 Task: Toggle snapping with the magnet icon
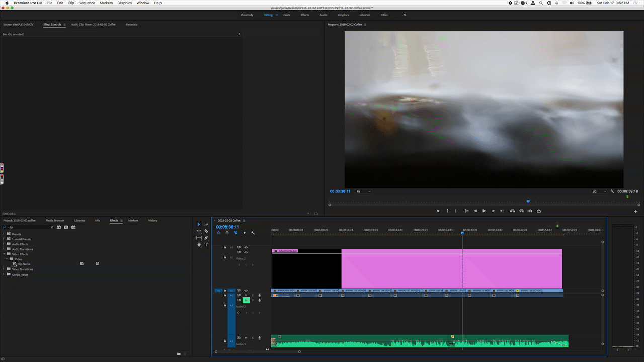coord(227,233)
